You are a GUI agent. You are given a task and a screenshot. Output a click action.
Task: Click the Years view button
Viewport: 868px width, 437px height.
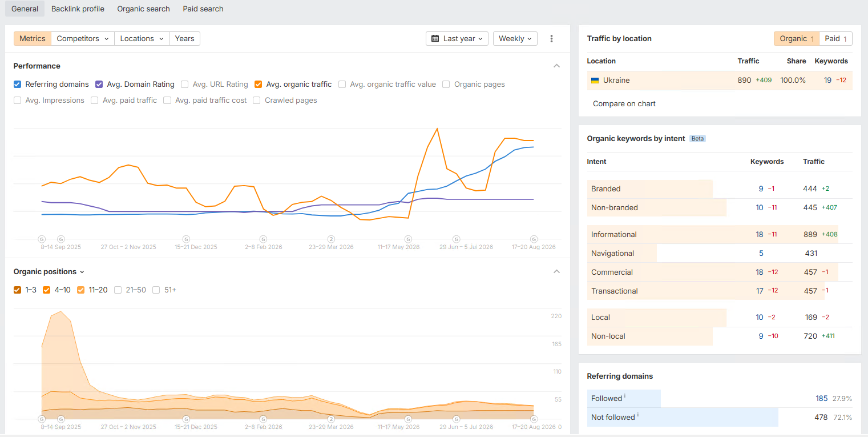tap(184, 38)
